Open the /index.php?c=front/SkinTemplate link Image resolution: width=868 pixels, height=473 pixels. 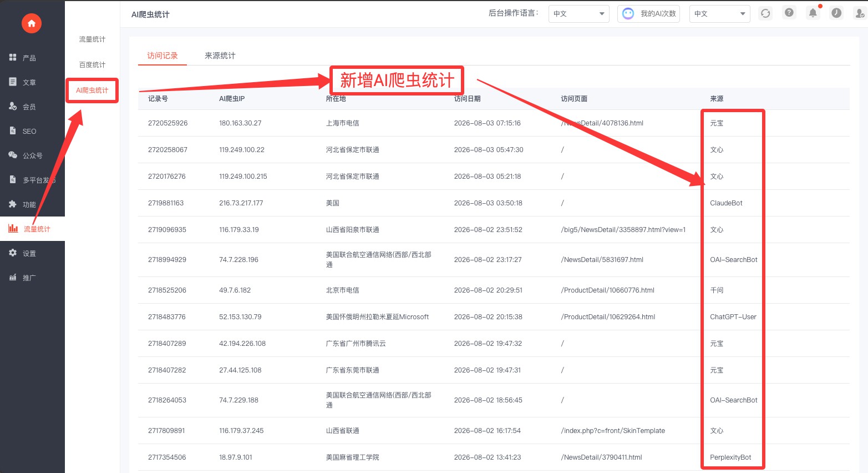[x=613, y=431]
